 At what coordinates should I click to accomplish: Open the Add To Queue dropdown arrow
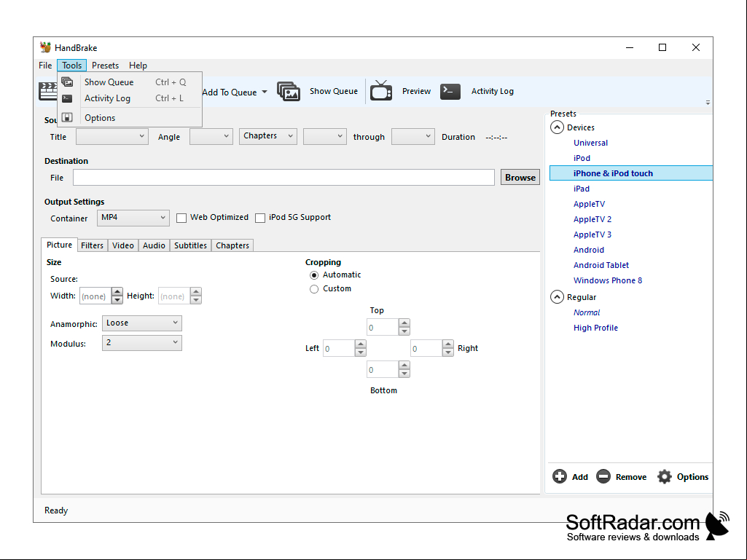tap(265, 92)
